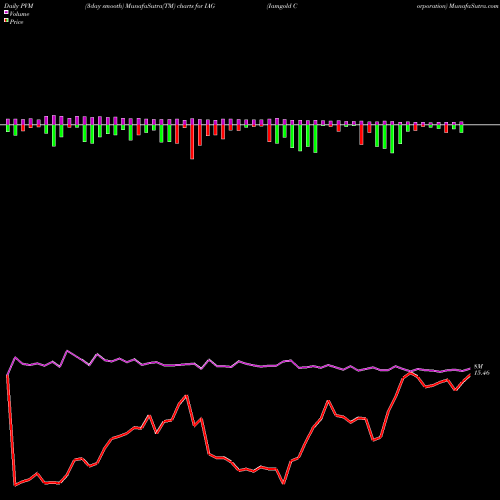The image size is (500, 500).
Task: Select the Price legend label
Action: [x=16, y=22]
